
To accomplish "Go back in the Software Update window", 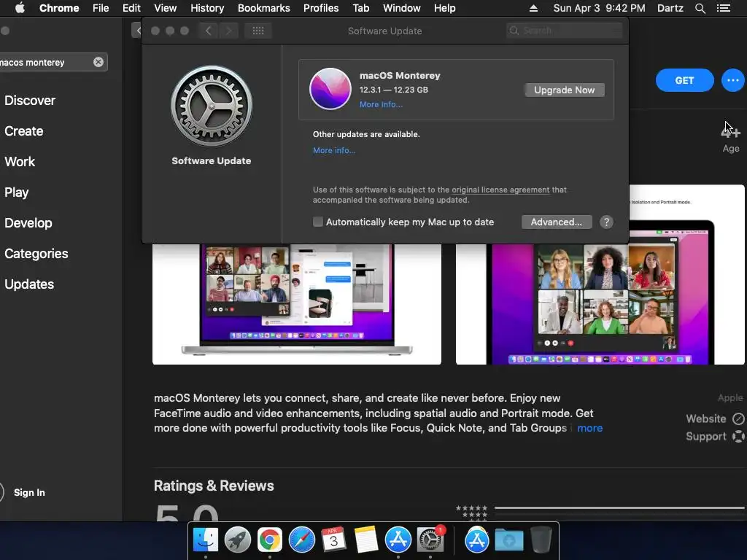I will 208,31.
